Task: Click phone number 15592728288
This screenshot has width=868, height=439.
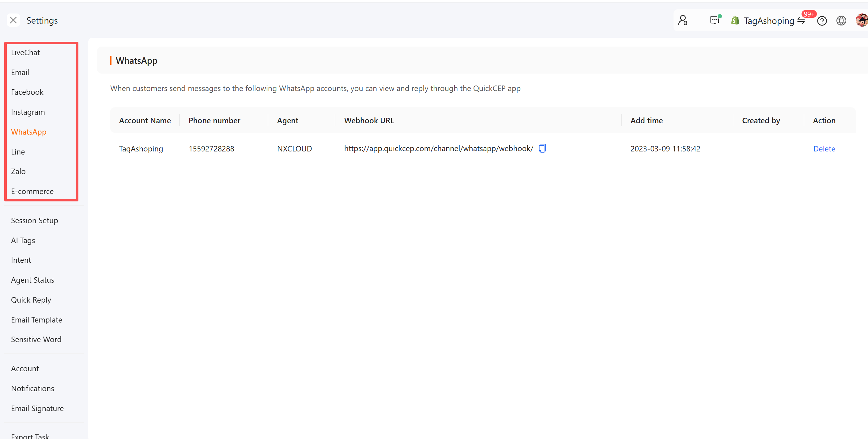Action: (x=211, y=149)
